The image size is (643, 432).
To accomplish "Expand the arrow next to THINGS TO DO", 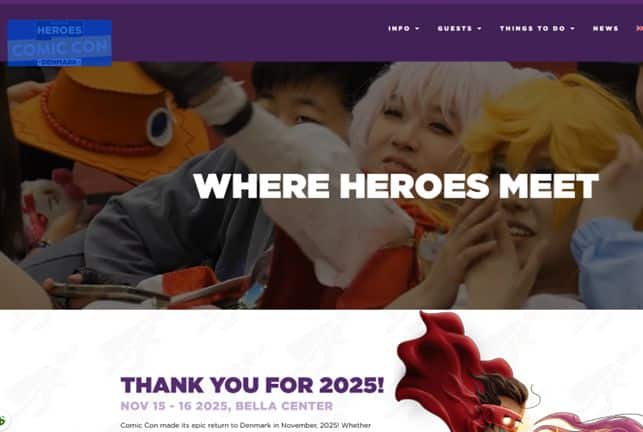I will coord(572,29).
